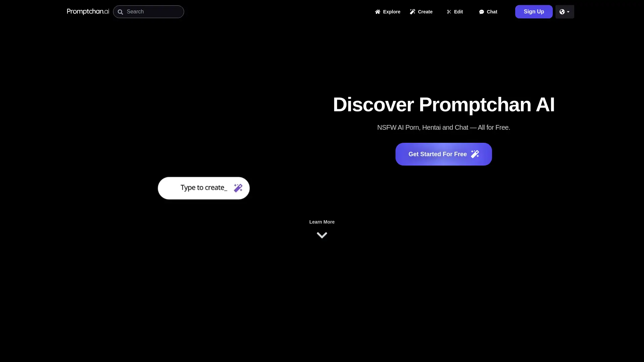The width and height of the screenshot is (644, 362).
Task: Click the Type to create input field
Action: 204,188
